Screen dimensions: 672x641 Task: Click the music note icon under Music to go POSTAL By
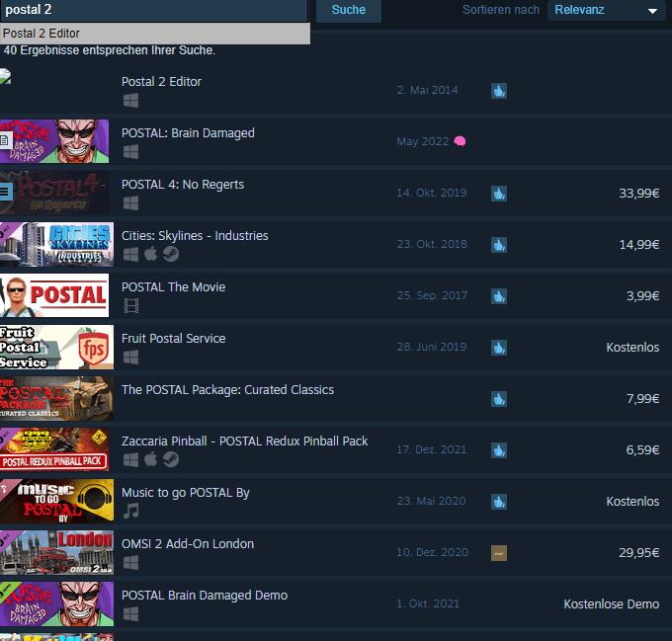(131, 512)
